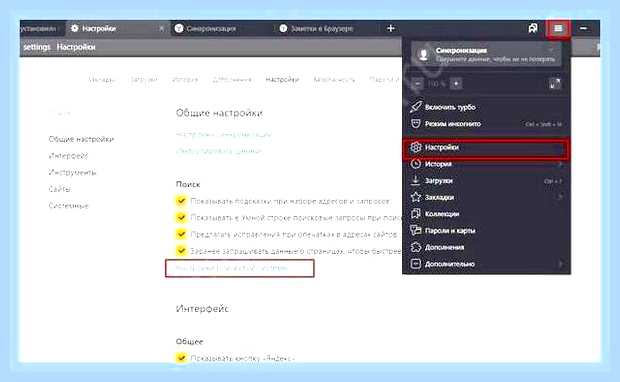Click the ellipsis box icon next to Дополнительно

pyautogui.click(x=416, y=264)
